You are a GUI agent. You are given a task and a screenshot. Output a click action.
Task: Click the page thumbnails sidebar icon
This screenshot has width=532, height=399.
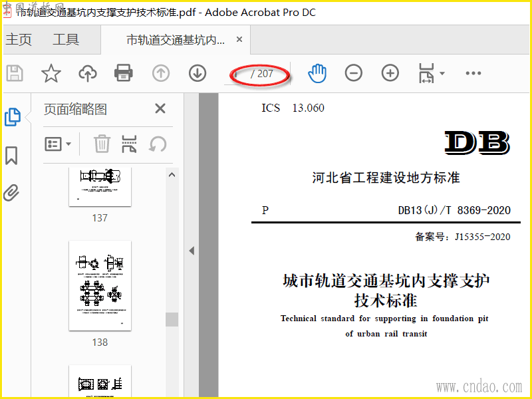pos(13,118)
